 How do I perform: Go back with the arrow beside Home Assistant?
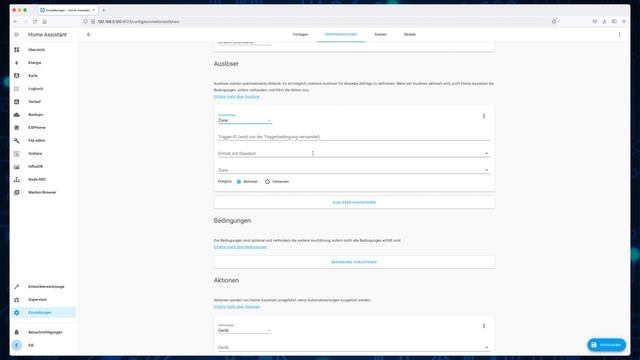pos(89,35)
